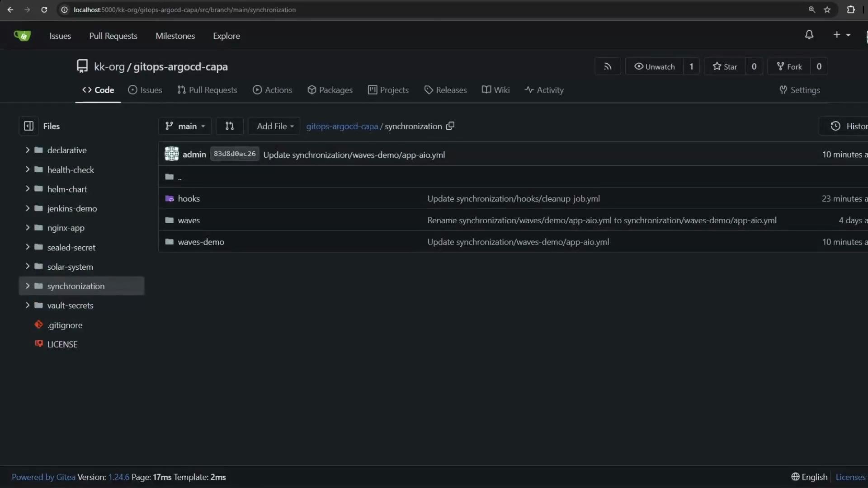Expand the declarative folder chevron

pos(28,150)
